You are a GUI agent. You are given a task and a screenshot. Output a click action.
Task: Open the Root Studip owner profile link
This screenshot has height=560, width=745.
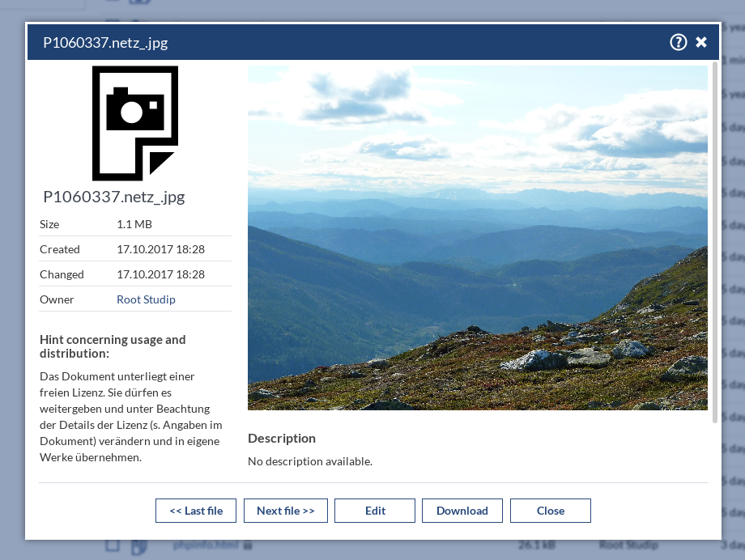(x=146, y=299)
